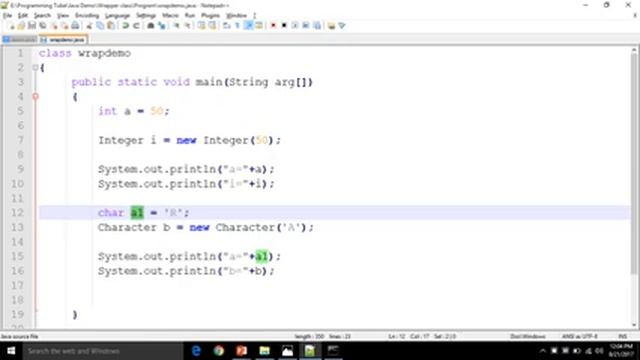Viewport: 640px width, 360px height.
Task: Click the highlighted a1 variable on line 12
Action: point(137,213)
